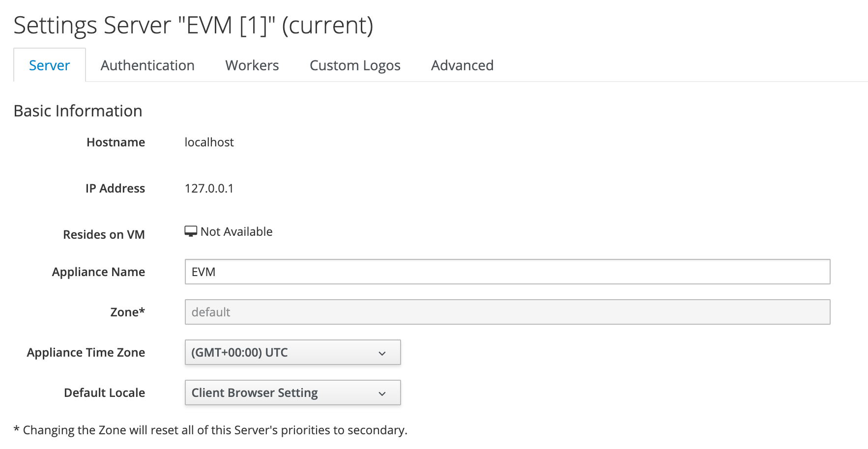This screenshot has height=449, width=868.
Task: Click the Appliance Name label
Action: coord(98,272)
